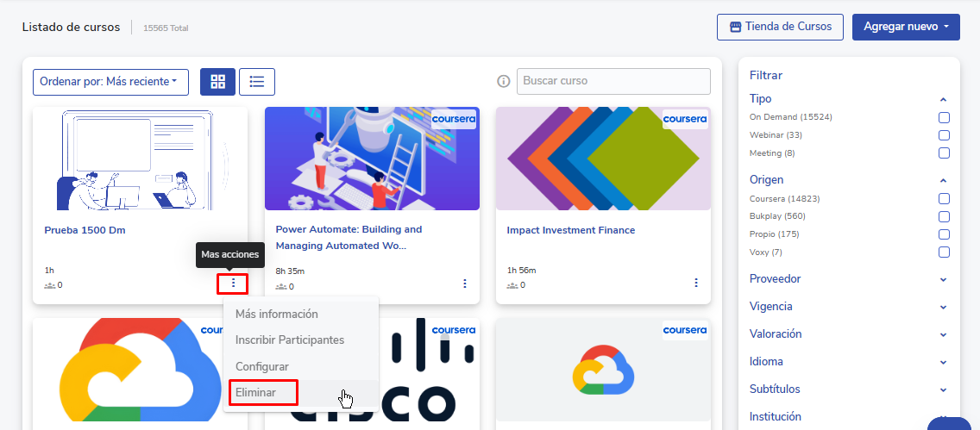Open the Tienda de Cursos button

coord(779,27)
